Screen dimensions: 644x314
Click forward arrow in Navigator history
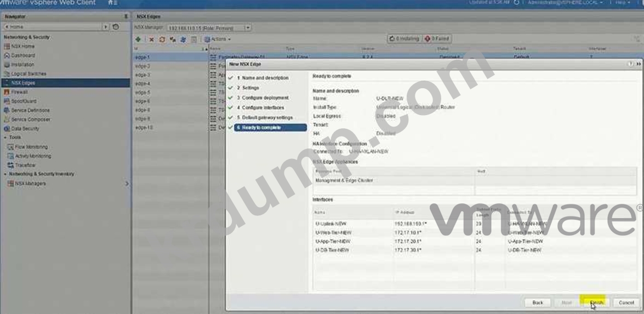tap(106, 27)
